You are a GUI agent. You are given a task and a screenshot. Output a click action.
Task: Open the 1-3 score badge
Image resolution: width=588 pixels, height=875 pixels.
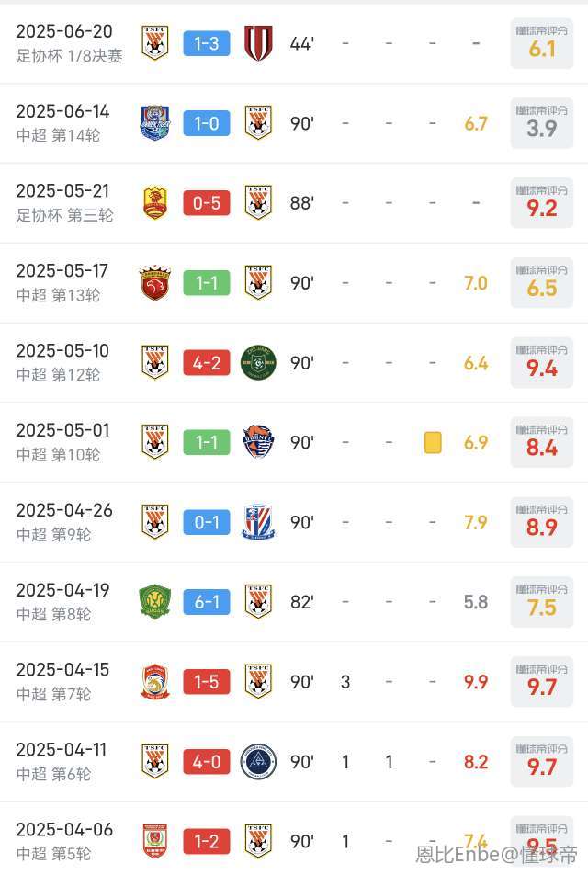pos(207,43)
